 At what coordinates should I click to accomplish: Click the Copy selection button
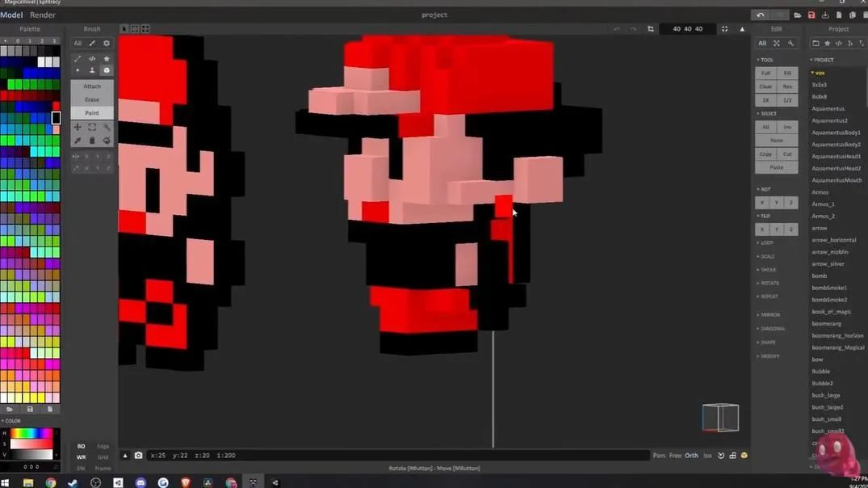pos(765,154)
